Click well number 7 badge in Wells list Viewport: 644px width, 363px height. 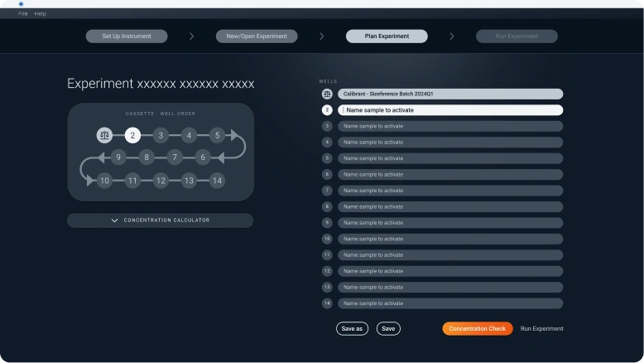tap(327, 191)
